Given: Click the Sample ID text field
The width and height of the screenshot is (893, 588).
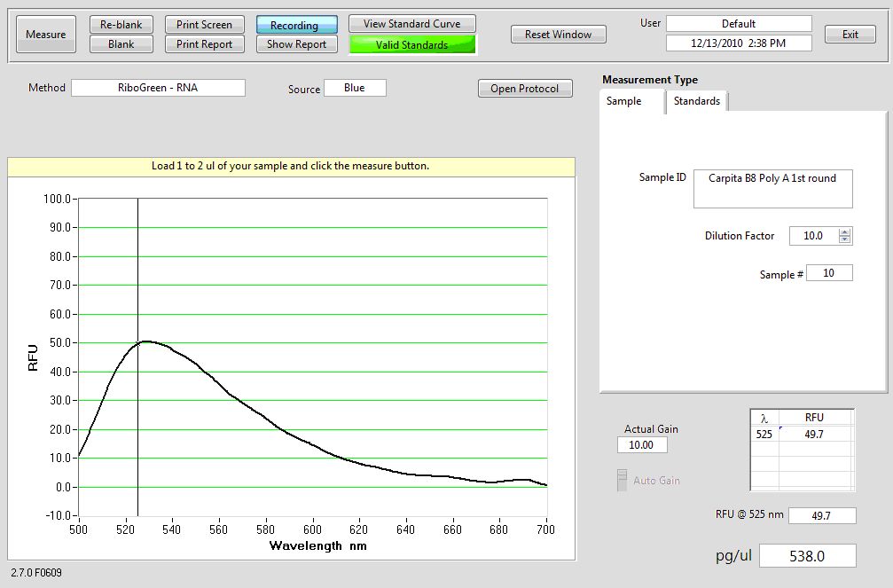Looking at the screenshot, I should 772,188.
